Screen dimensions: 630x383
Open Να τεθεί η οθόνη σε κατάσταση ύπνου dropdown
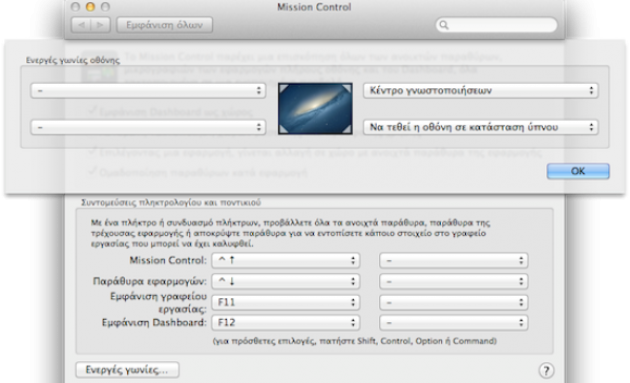pos(481,127)
